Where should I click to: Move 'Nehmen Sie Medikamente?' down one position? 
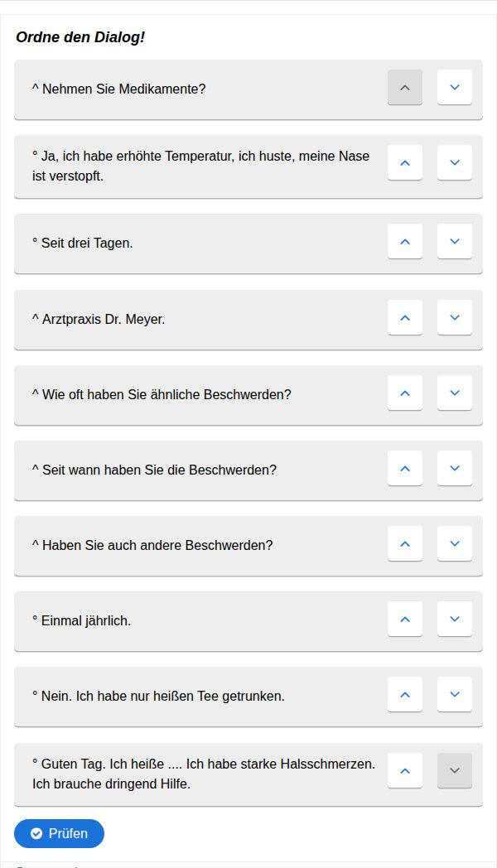tap(454, 87)
